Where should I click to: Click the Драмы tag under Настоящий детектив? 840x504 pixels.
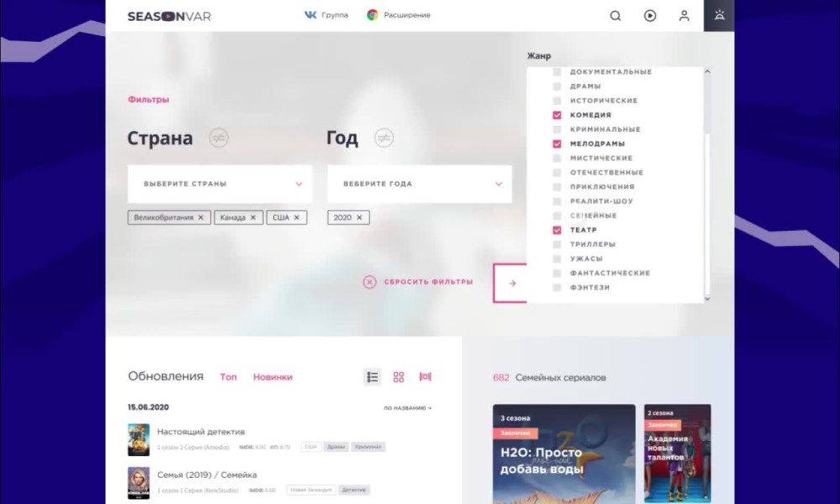click(336, 447)
